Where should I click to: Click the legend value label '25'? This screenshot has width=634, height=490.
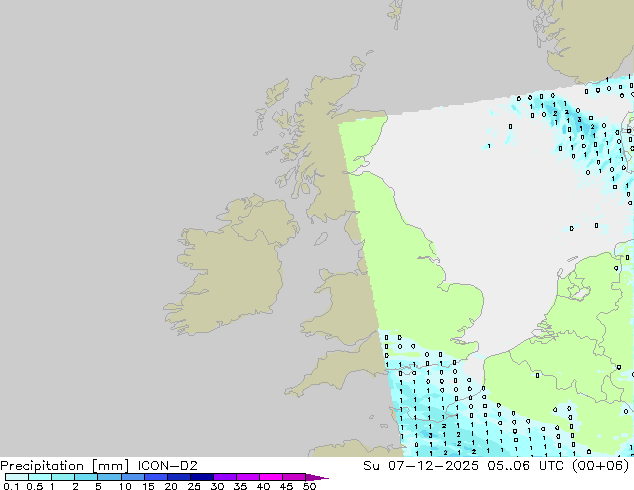[194, 486]
